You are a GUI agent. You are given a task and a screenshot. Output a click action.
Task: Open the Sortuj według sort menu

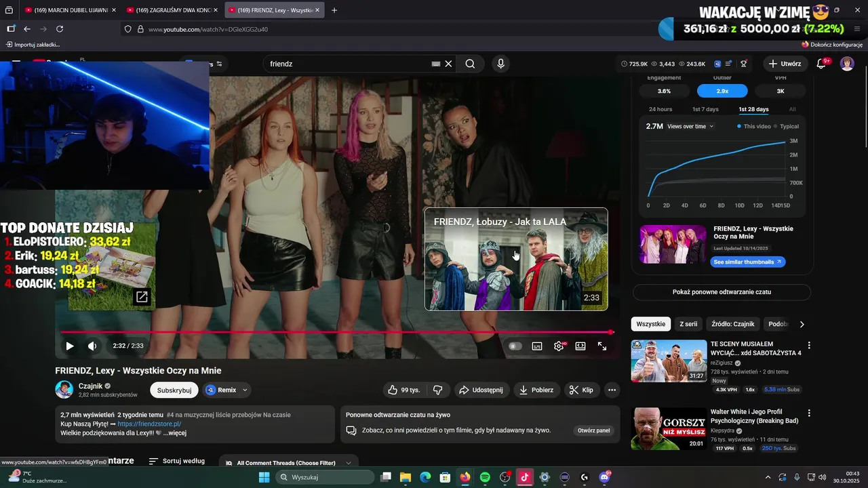[x=177, y=461]
